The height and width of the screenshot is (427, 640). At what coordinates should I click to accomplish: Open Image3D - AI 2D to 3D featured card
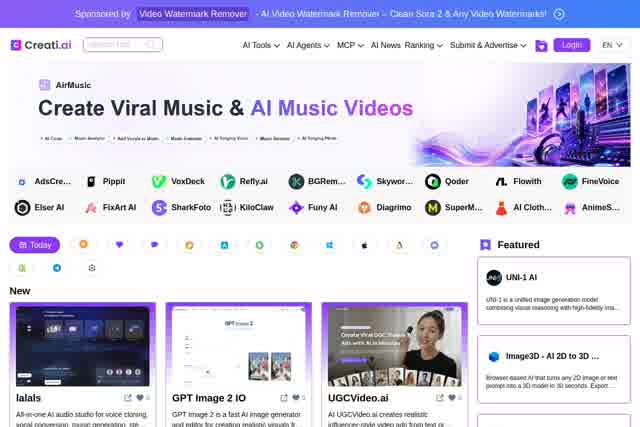point(554,369)
